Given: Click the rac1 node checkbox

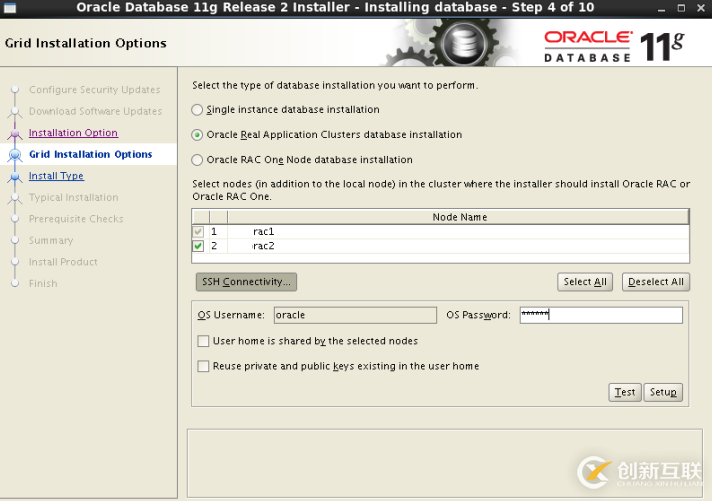Looking at the screenshot, I should (198, 232).
